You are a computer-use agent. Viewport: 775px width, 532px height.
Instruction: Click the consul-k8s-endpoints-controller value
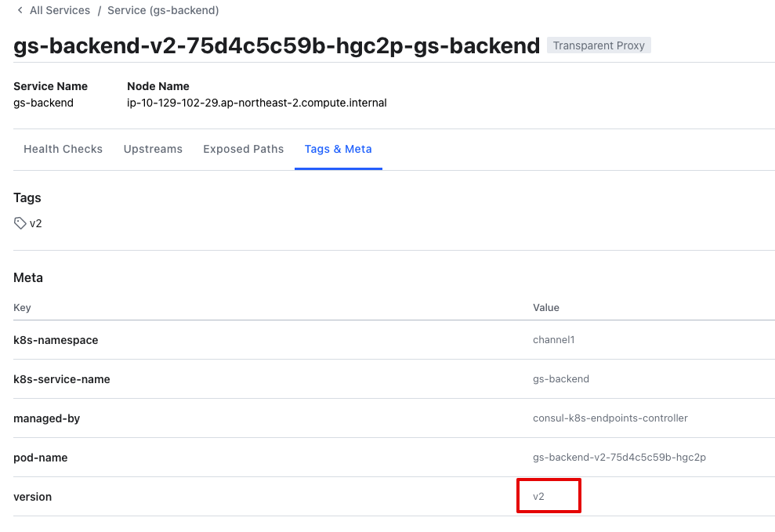(610, 418)
